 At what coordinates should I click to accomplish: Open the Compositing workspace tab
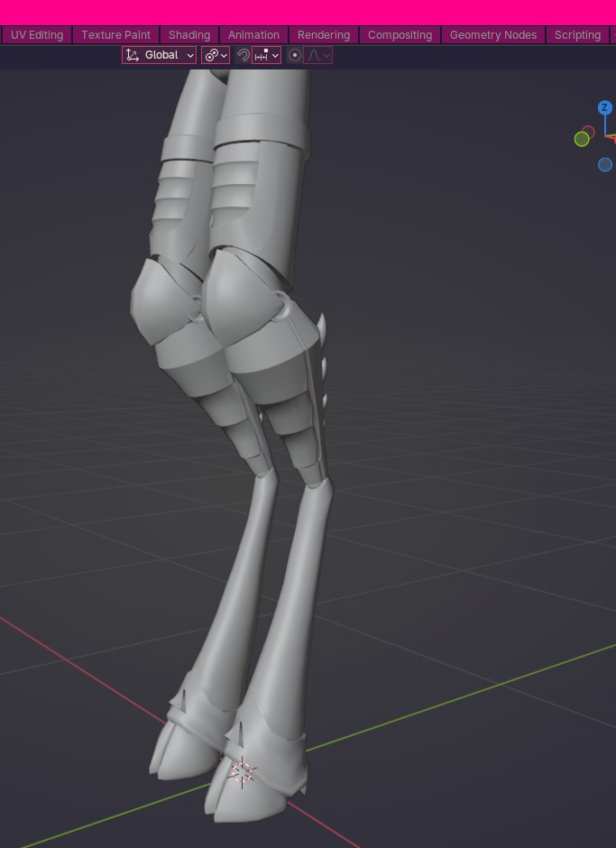tap(400, 35)
